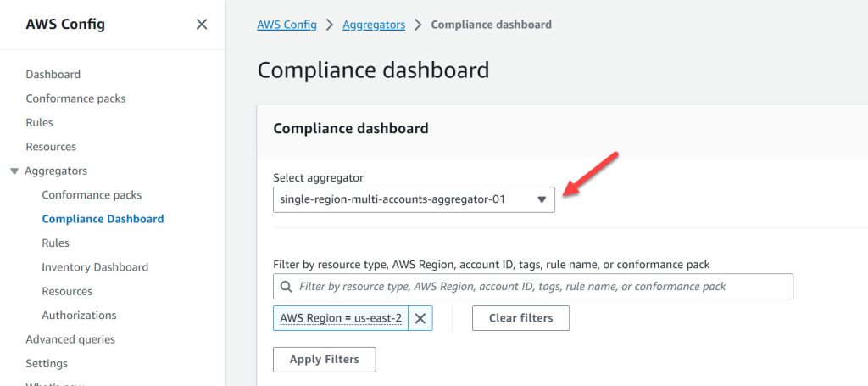Viewport: 868px width, 386px height.
Task: Click the magnifier icon in filter box
Action: coord(287,286)
